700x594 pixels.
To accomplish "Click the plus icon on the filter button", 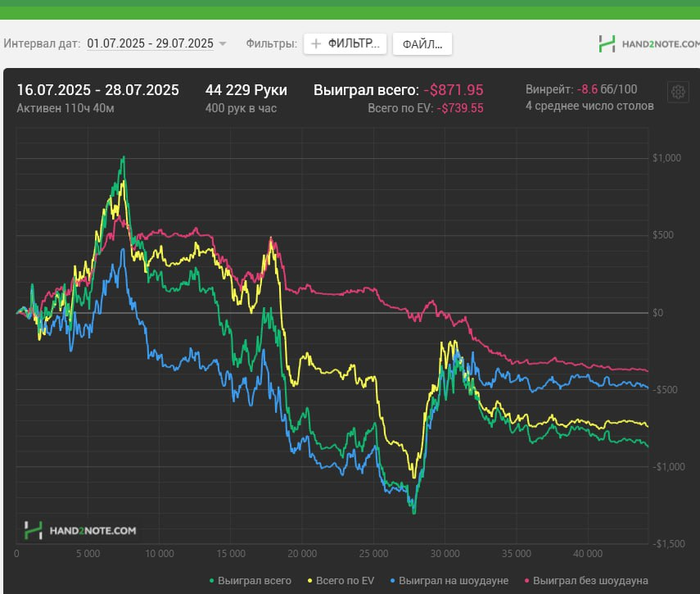I will click(316, 44).
